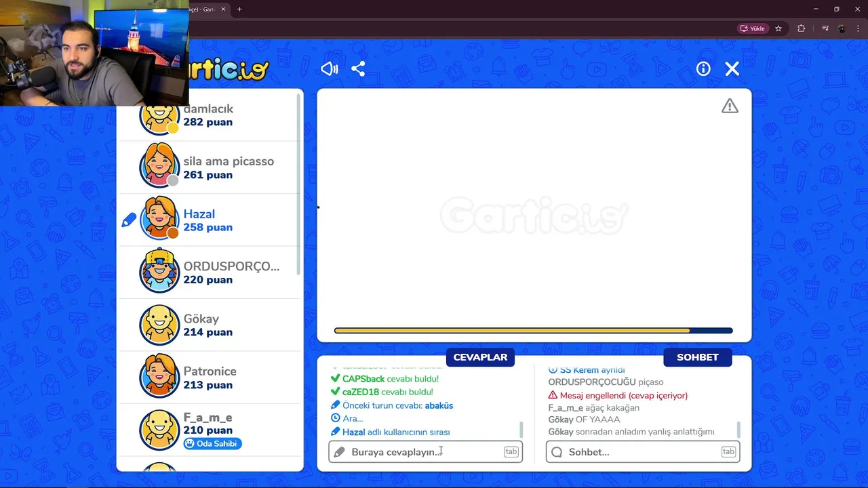868x488 pixels.
Task: Open the room info icon
Action: [x=703, y=68]
